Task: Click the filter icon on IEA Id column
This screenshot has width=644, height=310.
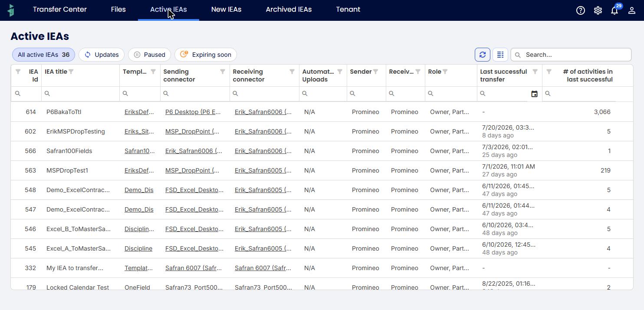Action: coord(18,72)
